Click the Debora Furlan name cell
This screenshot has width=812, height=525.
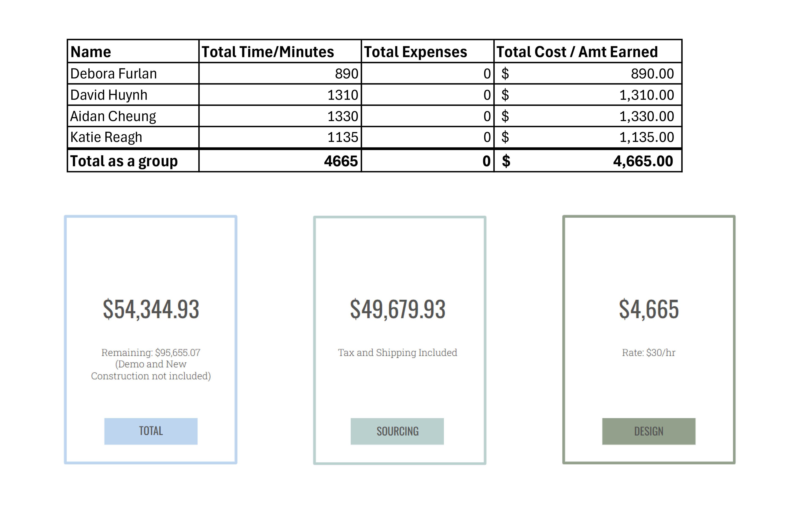tap(133, 74)
